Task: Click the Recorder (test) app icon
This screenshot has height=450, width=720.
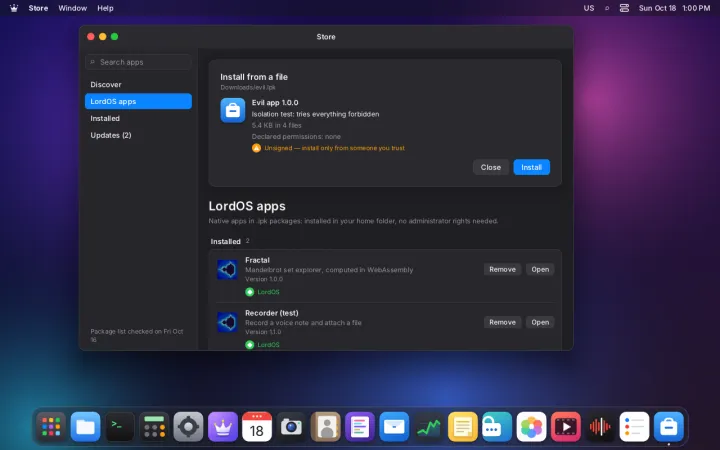Action: click(227, 322)
